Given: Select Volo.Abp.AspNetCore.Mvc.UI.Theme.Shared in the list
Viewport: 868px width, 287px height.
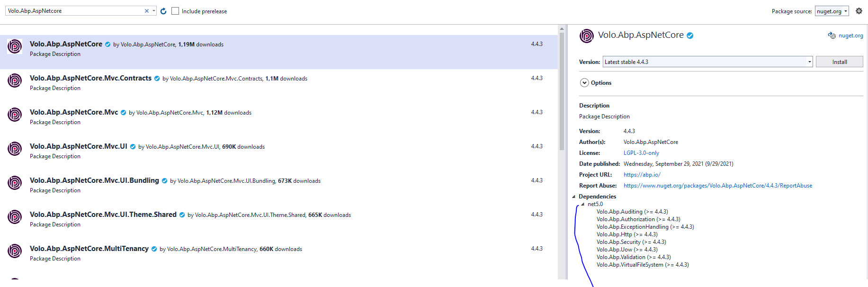Looking at the screenshot, I should pos(103,215).
